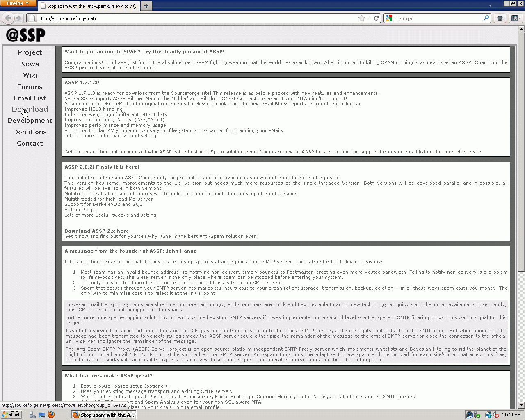Open the Bookmarks menu button

(x=516, y=18)
